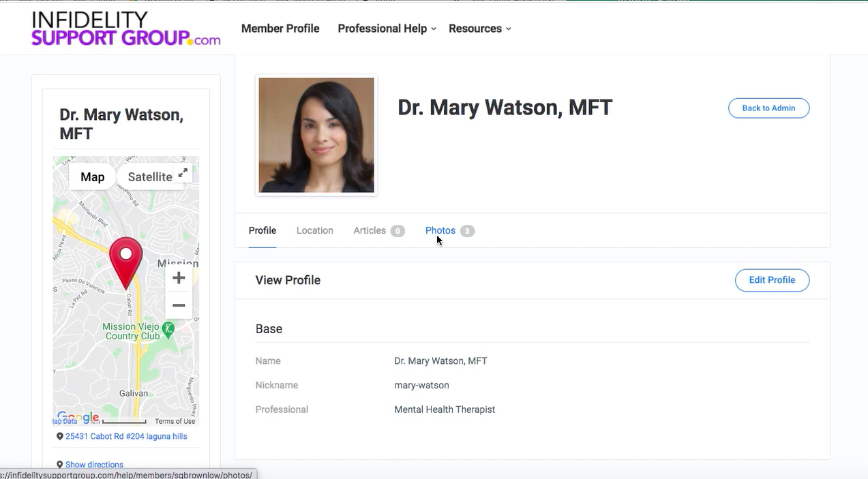Click the Galivan label on the map
The image size is (868, 479).
(x=134, y=393)
